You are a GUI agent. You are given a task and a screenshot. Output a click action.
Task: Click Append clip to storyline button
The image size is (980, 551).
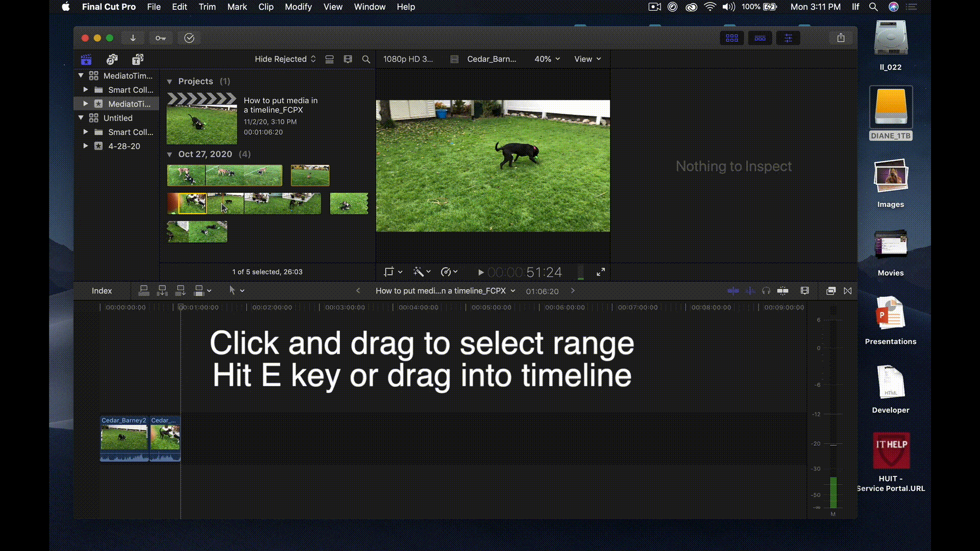click(181, 291)
